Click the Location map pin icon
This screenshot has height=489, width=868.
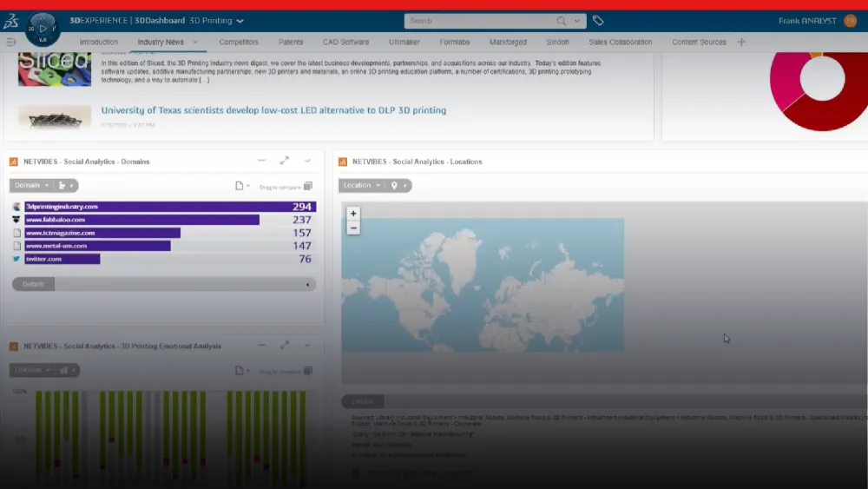point(394,186)
